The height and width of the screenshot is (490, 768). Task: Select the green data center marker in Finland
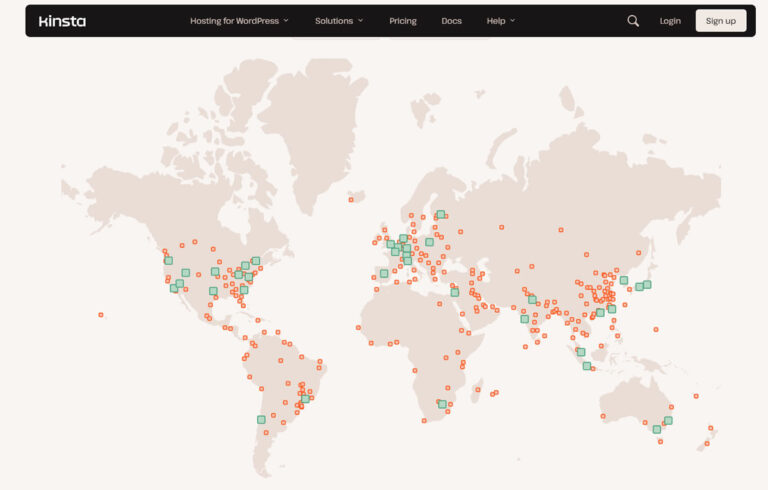click(x=441, y=214)
